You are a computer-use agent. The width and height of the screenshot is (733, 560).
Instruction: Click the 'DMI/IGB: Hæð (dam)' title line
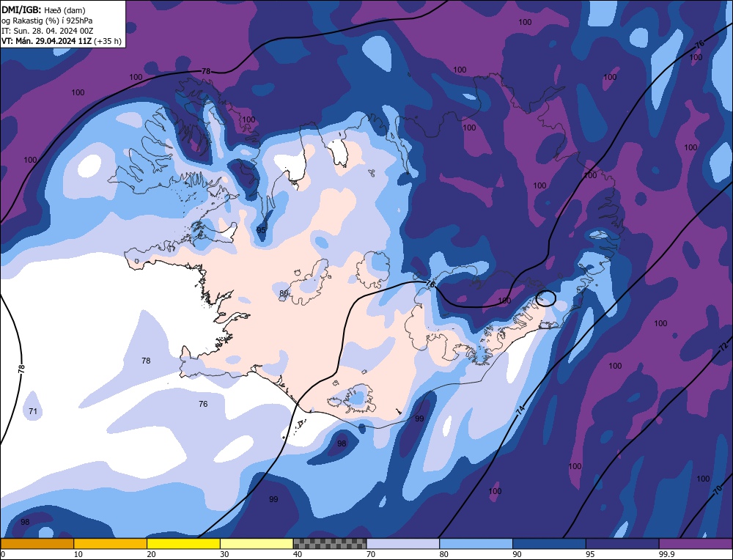pos(43,10)
